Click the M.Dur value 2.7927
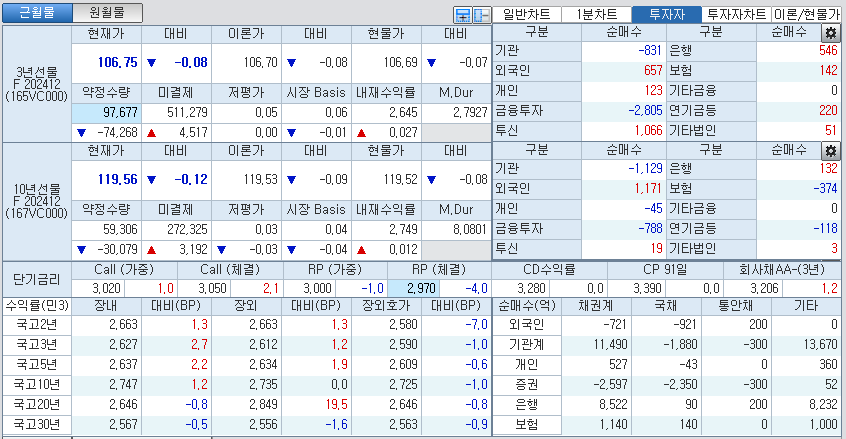The image size is (846, 439). click(x=470, y=113)
